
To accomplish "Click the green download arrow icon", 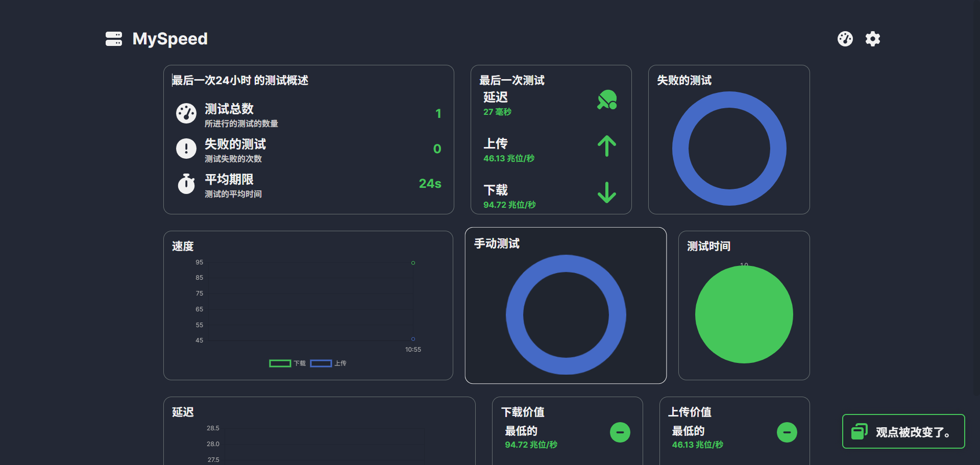I will (607, 192).
